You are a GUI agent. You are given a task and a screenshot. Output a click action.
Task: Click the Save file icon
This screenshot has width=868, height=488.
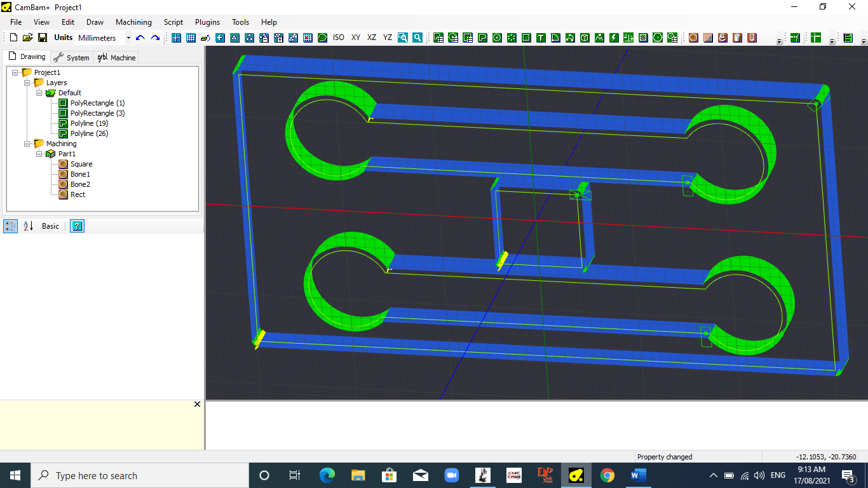[43, 37]
